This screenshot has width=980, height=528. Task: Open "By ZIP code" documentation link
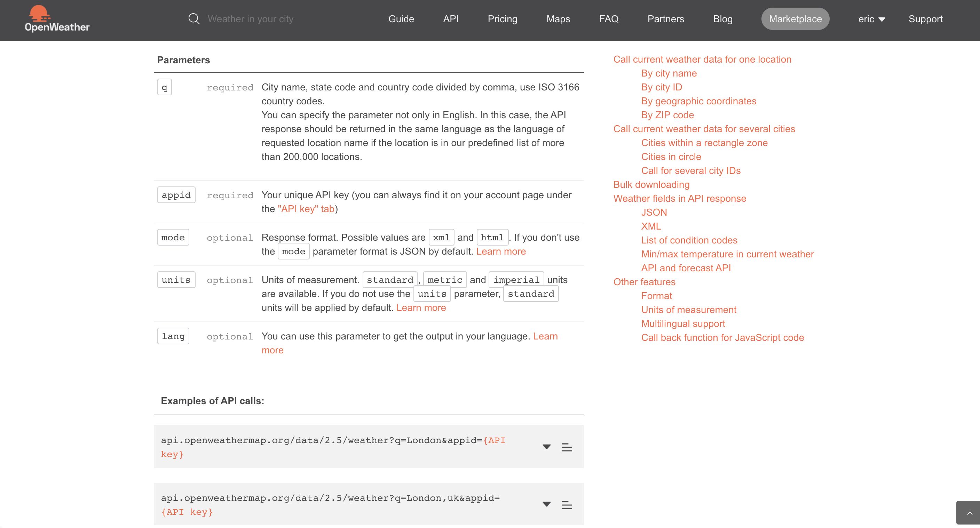point(667,115)
